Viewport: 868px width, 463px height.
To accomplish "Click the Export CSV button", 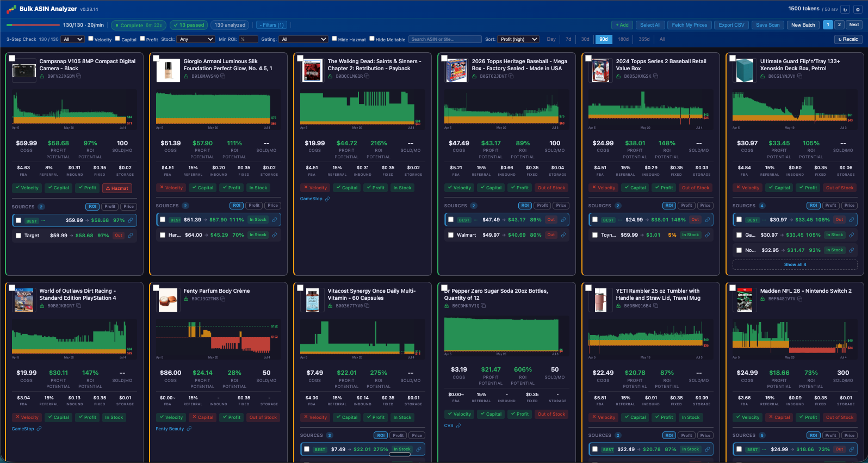I will 731,25.
